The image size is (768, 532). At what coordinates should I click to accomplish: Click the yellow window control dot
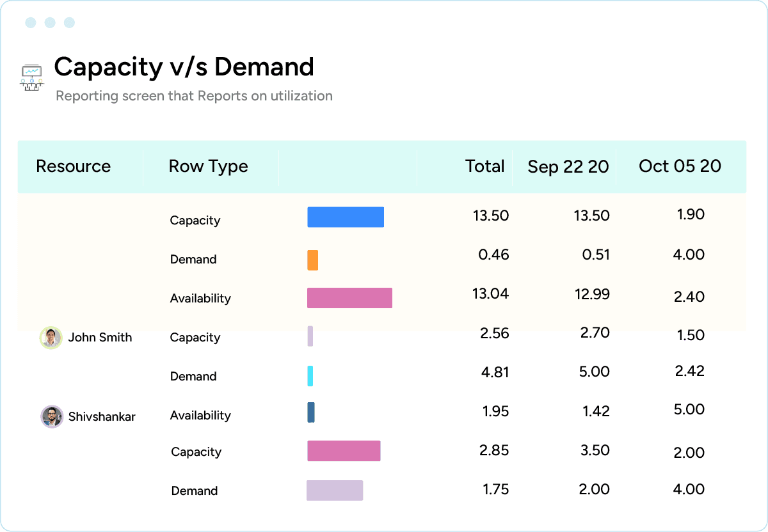[50, 22]
